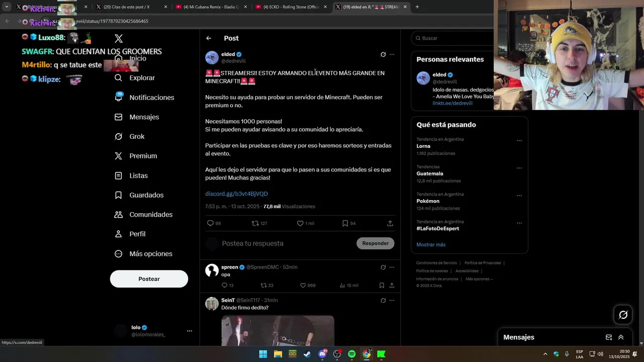Switch to ECKO - Rolling Stone tab
This screenshot has height=362, width=644.
point(290,7)
